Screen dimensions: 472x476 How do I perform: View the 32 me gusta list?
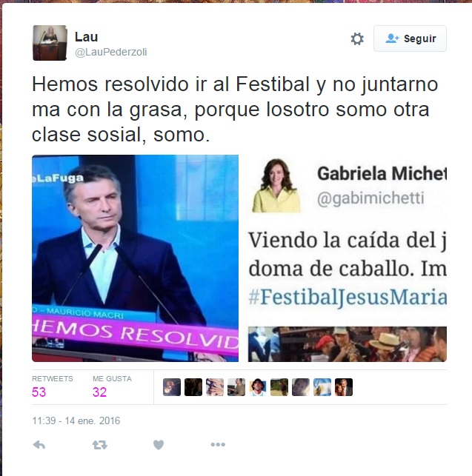(112, 386)
